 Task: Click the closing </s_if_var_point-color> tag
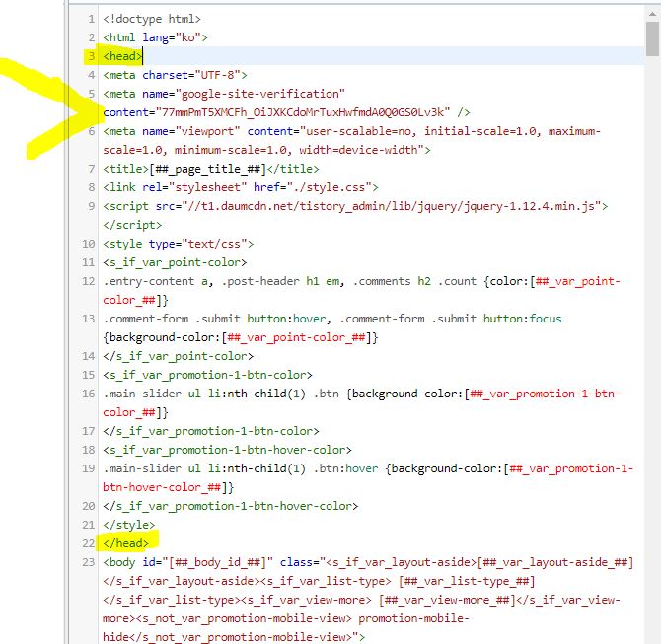pos(178,356)
